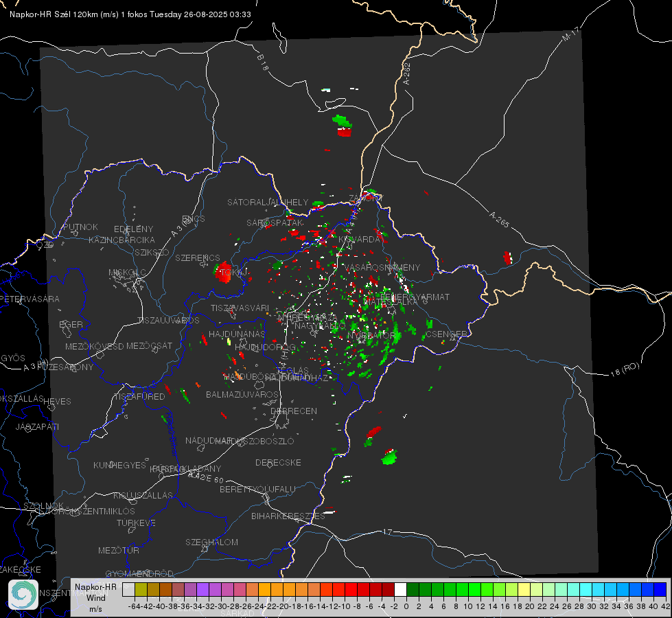Click the isolated red echo south of A-265

click(x=507, y=257)
